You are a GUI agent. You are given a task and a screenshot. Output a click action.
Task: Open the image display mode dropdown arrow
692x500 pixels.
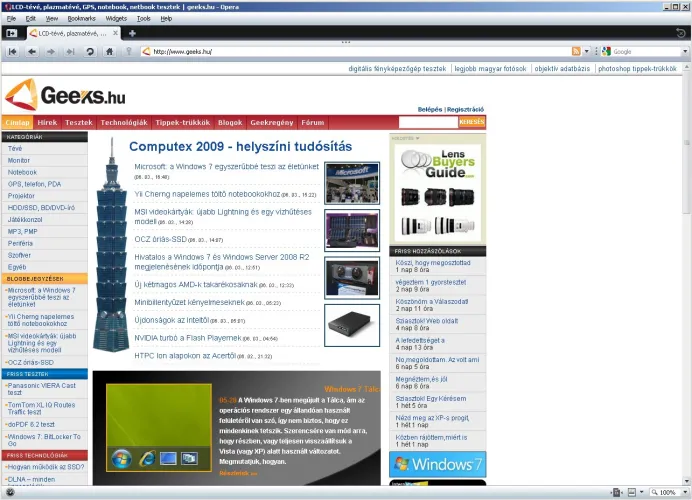click(x=642, y=492)
